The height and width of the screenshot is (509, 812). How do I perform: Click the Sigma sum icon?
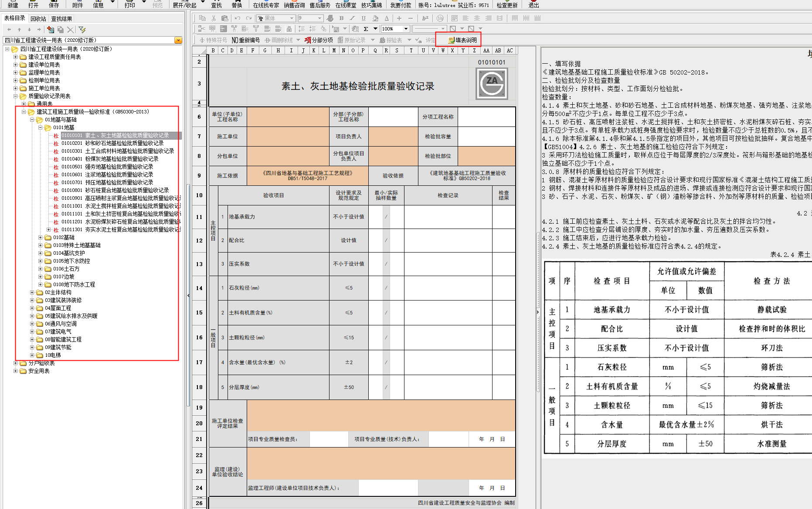[366, 29]
